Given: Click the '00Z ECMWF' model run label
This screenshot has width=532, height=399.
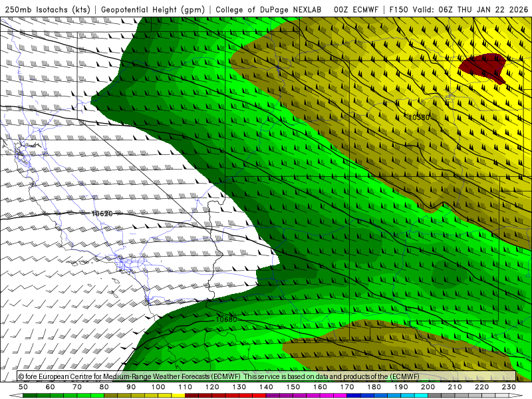Looking at the screenshot, I should (x=356, y=10).
